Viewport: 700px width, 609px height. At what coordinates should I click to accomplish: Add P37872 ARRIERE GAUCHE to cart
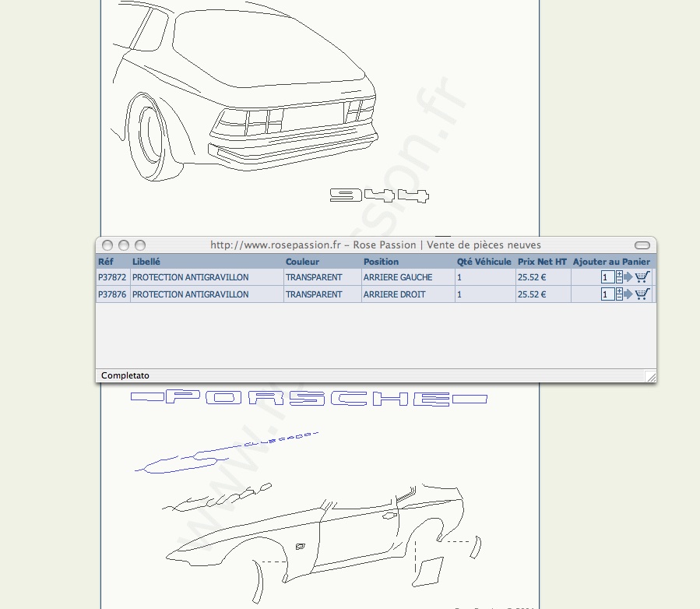[642, 276]
